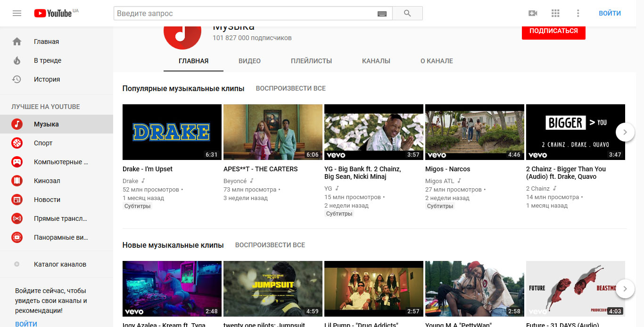Screen dimensions: 644x327
Task: Open the Drake channel link
Action: [131, 181]
